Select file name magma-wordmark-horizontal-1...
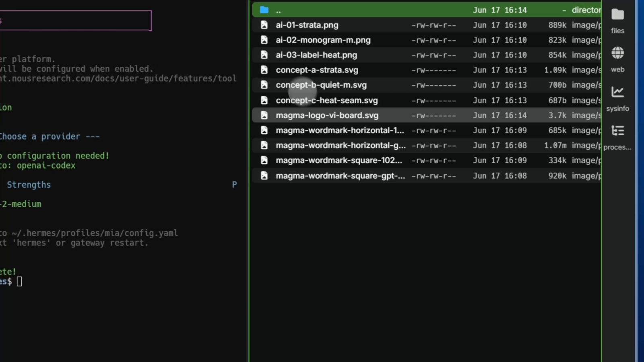The height and width of the screenshot is (362, 644). point(340,130)
